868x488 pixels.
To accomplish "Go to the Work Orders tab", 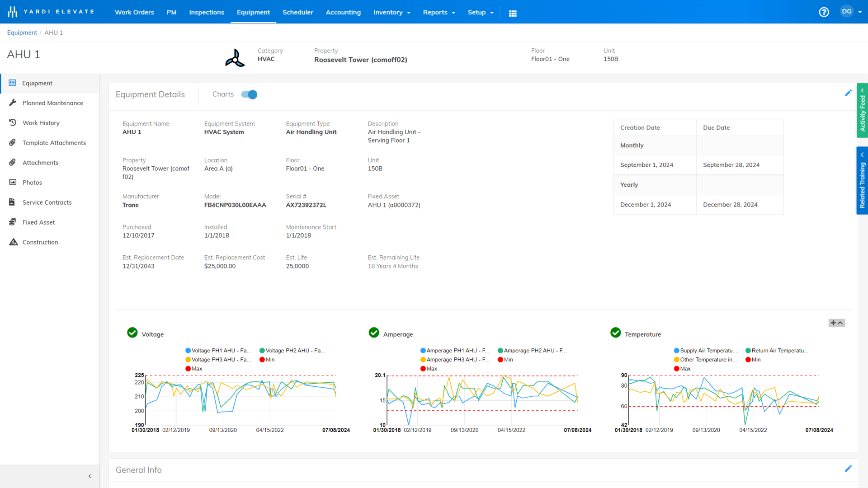I will (134, 12).
